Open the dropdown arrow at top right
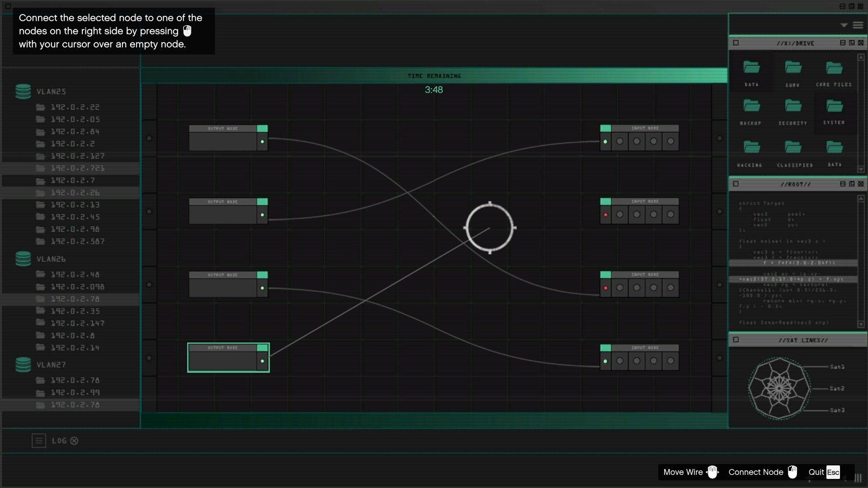This screenshot has height=488, width=868. click(844, 25)
